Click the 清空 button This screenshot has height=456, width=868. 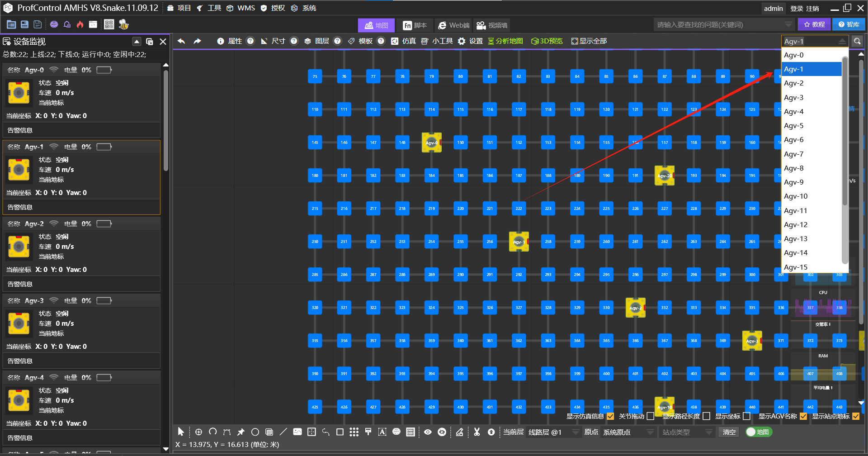pyautogui.click(x=729, y=432)
